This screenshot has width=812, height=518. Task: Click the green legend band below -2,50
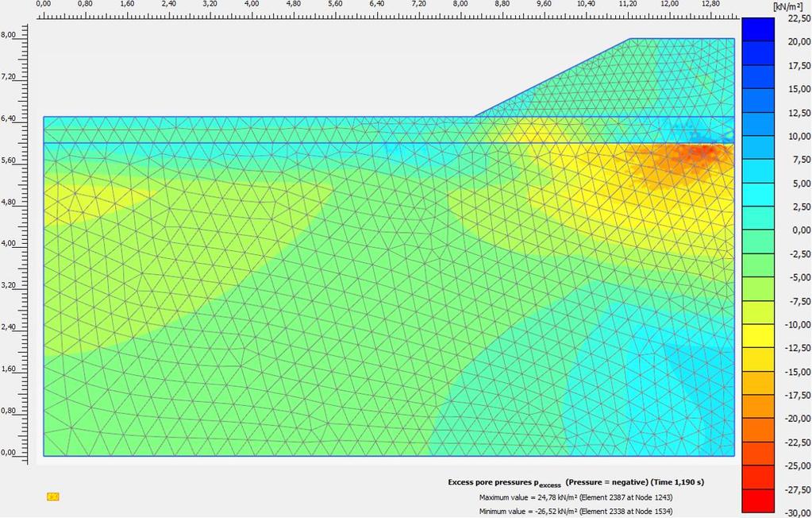click(x=757, y=265)
